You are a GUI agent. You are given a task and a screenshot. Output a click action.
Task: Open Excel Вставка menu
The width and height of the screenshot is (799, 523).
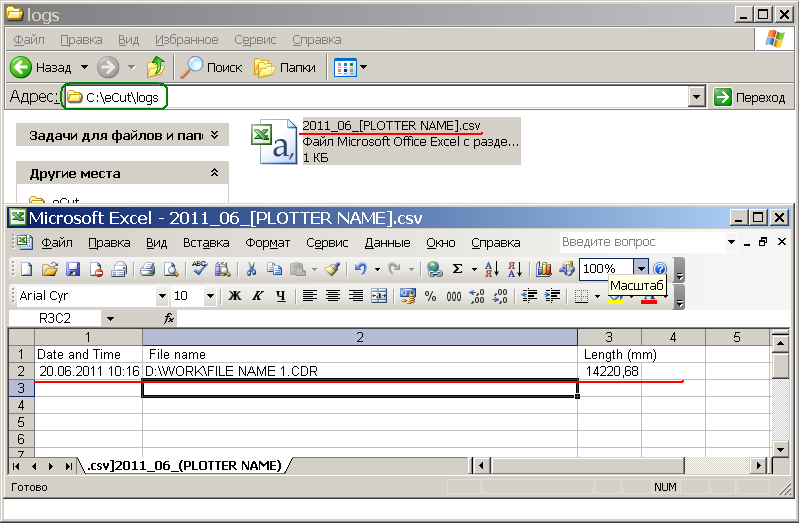click(x=206, y=243)
